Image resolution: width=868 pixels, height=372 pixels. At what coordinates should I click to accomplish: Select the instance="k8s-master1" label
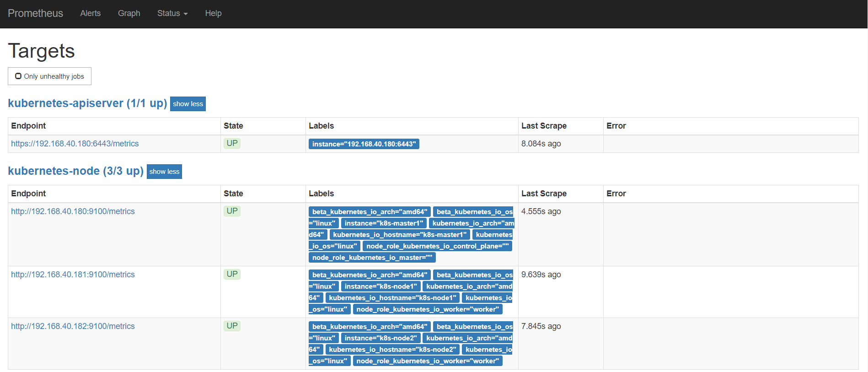click(384, 223)
